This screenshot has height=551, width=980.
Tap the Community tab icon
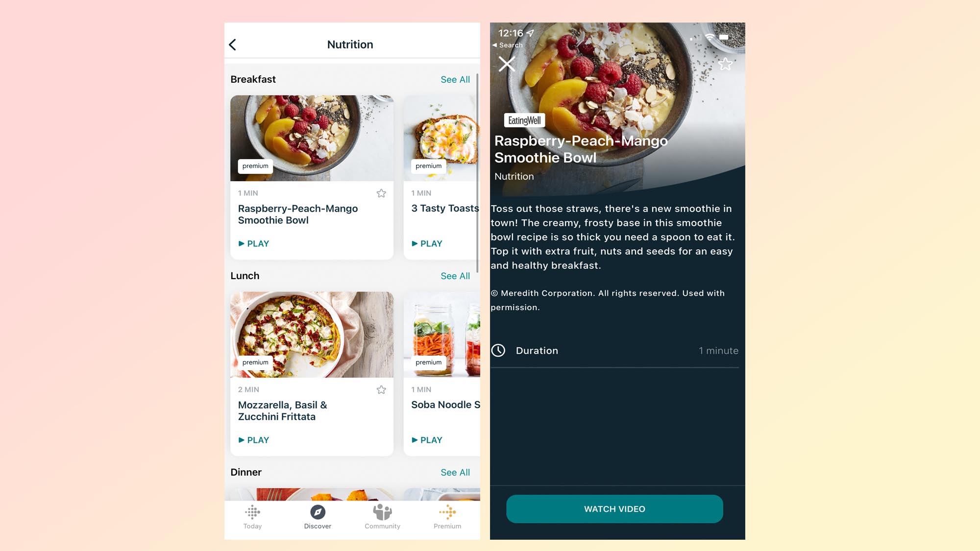pyautogui.click(x=382, y=513)
